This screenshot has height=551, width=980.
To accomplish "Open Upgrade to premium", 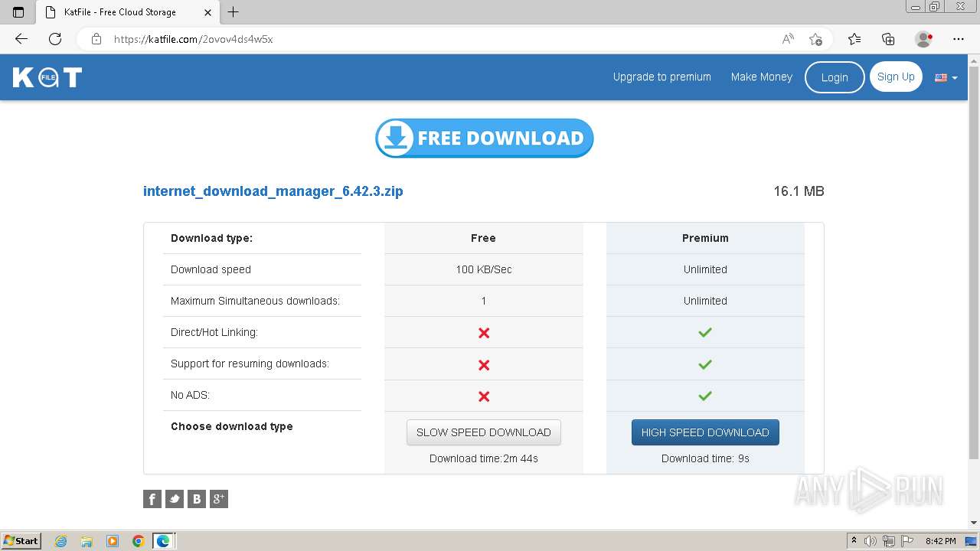I will 662,77.
